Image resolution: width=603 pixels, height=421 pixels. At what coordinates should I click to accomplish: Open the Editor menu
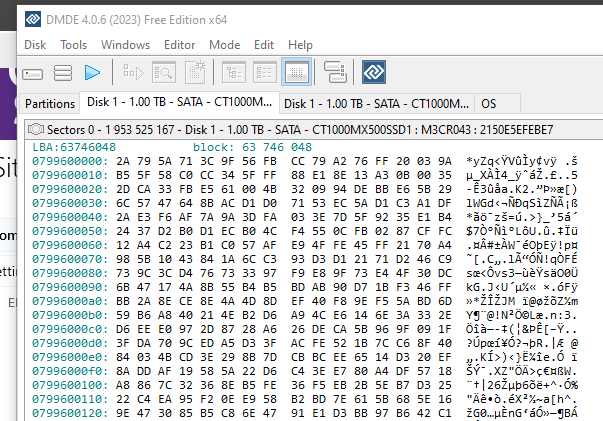180,45
